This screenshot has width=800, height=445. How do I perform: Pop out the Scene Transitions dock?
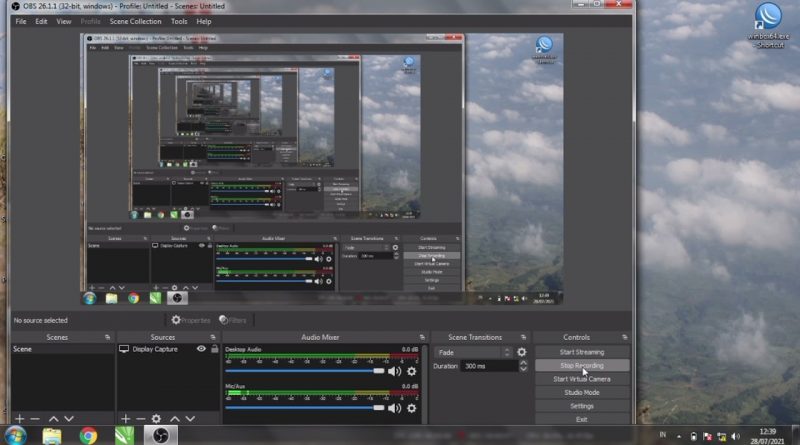point(523,337)
